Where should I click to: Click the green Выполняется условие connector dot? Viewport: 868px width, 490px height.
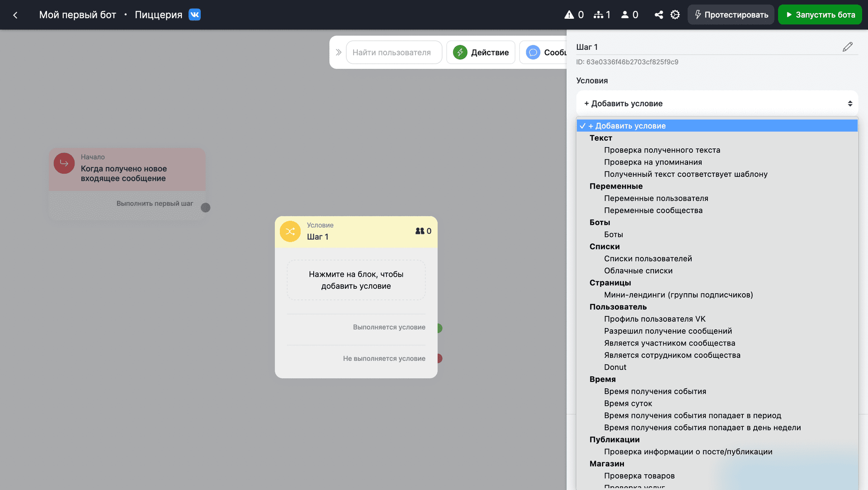[x=439, y=328]
